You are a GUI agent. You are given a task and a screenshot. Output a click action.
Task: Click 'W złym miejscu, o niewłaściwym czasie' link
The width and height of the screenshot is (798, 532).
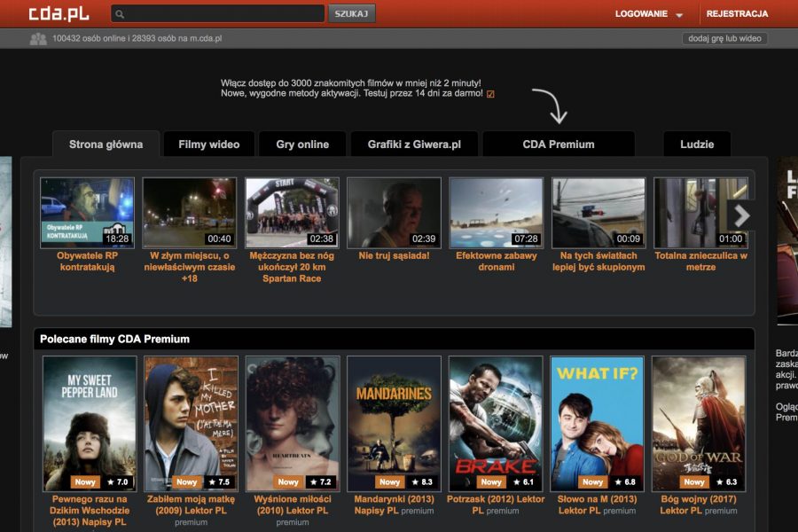click(x=190, y=267)
